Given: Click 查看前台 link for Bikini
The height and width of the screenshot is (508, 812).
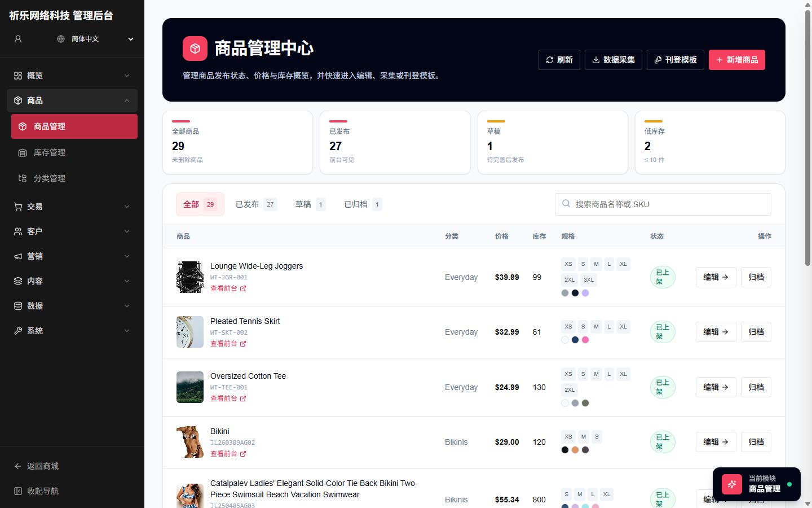Looking at the screenshot, I should [x=228, y=454].
